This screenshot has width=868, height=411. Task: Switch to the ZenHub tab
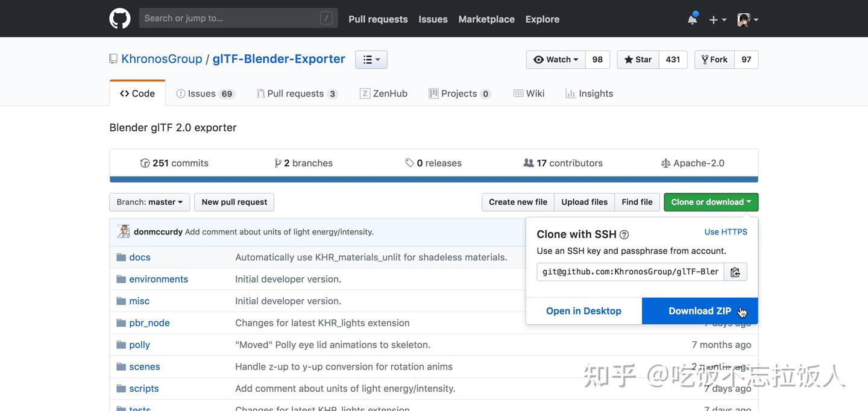click(x=383, y=93)
